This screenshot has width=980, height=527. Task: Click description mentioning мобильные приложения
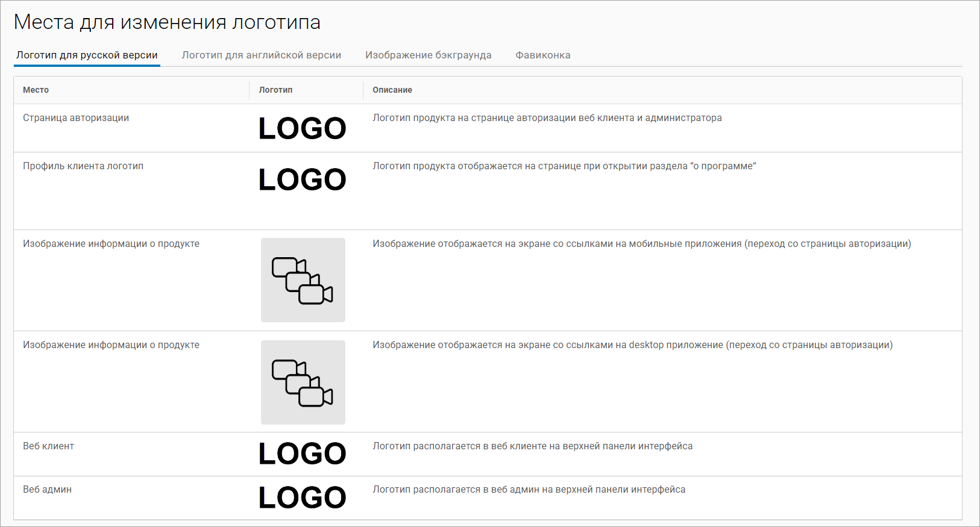point(641,244)
